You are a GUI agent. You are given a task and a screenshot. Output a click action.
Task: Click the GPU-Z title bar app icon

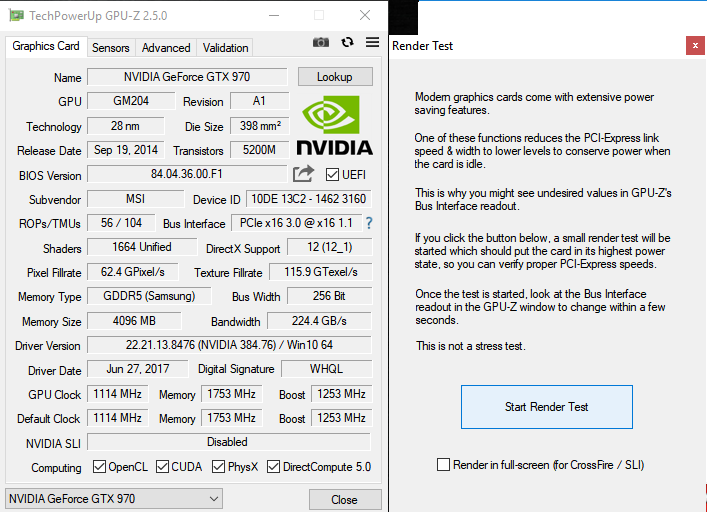16,16
